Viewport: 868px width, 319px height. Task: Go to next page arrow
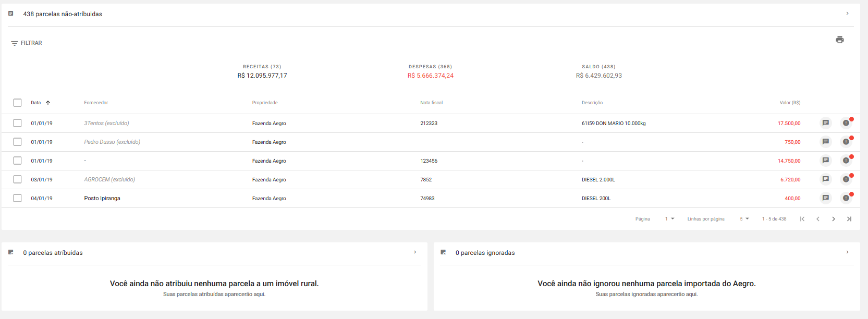tap(833, 219)
